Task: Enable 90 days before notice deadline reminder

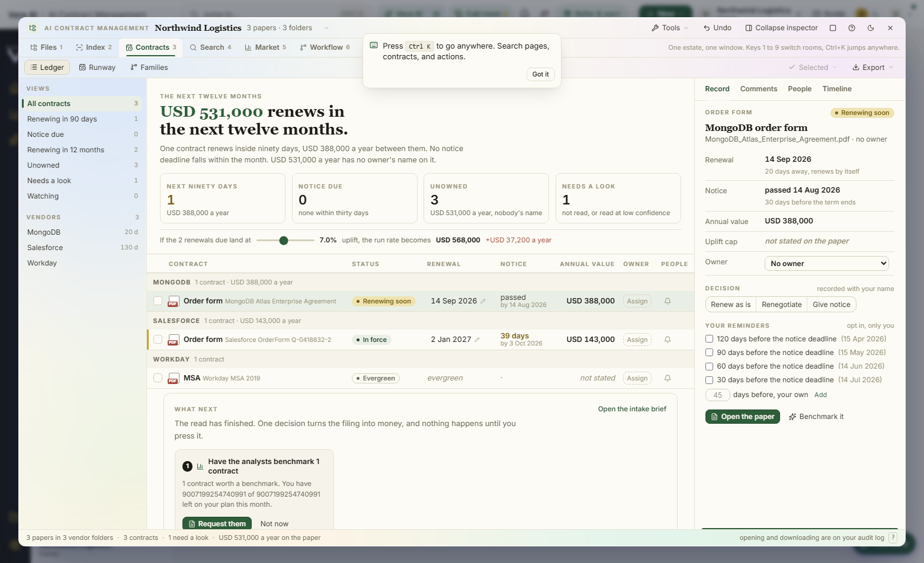Action: [709, 353]
